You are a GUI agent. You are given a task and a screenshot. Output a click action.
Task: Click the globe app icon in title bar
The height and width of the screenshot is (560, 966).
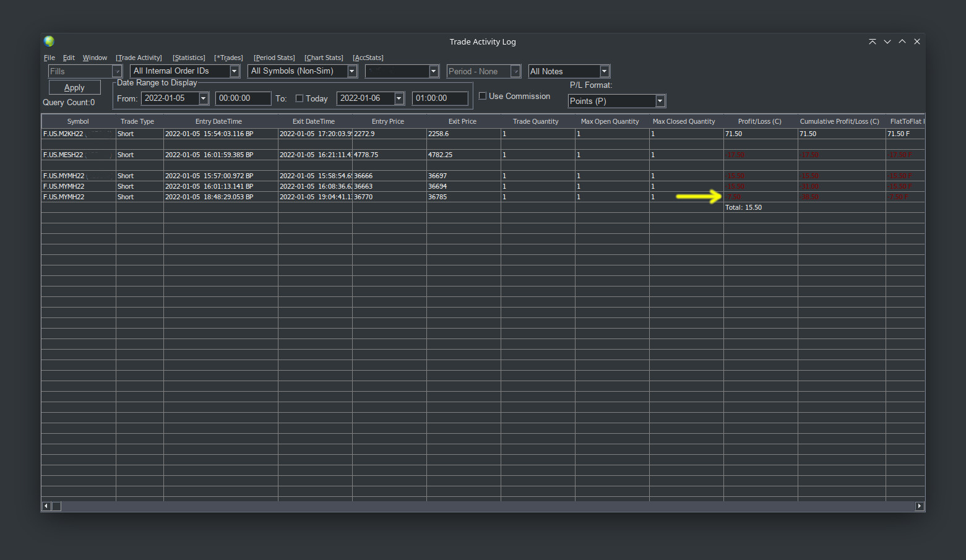49,41
